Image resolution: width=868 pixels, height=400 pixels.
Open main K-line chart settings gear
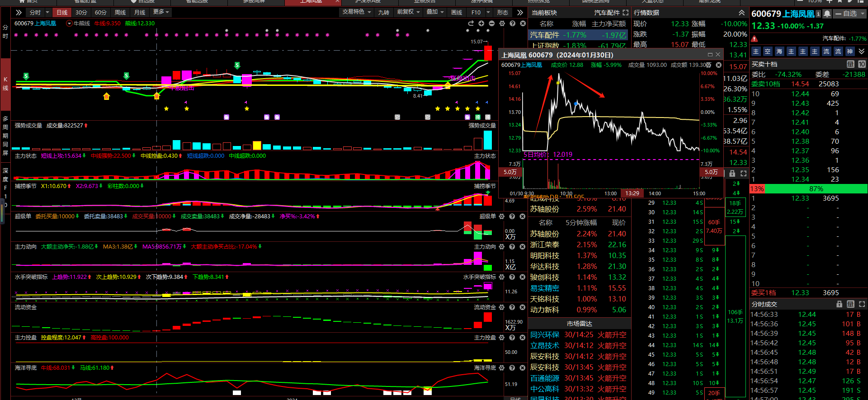coord(502,24)
